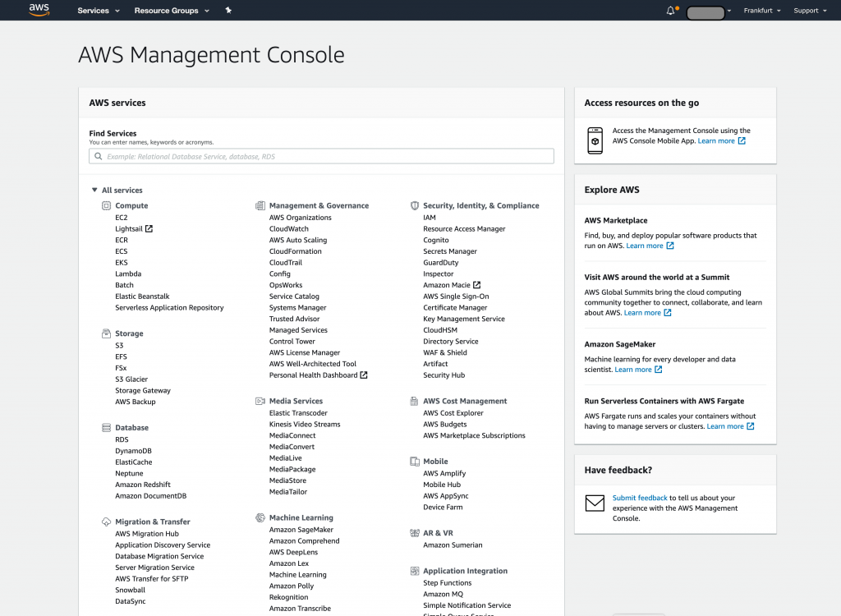
Task: Open the IAM service
Action: [429, 218]
